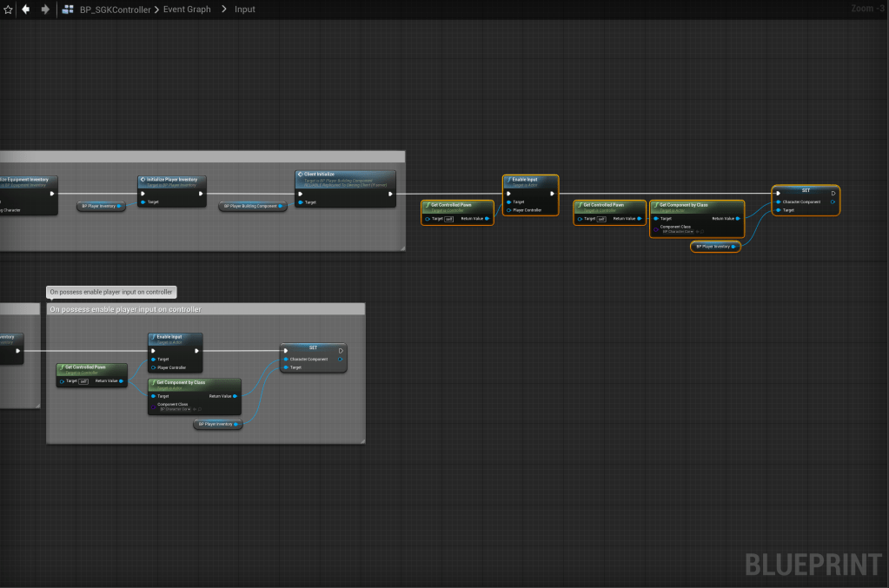Click the Character Component output pin on the lower SET node
This screenshot has width=889, height=588.
[340, 359]
